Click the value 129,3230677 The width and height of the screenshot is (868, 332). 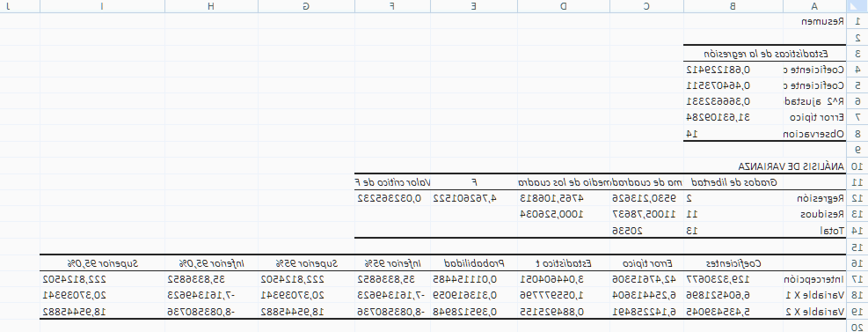[718, 279]
